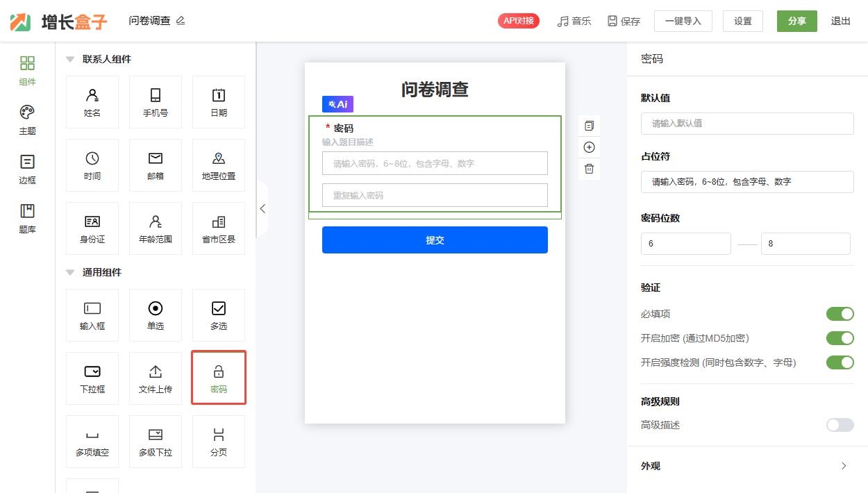868x493 pixels.
Task: Click the minimum password length field showing 6
Action: [x=686, y=244]
